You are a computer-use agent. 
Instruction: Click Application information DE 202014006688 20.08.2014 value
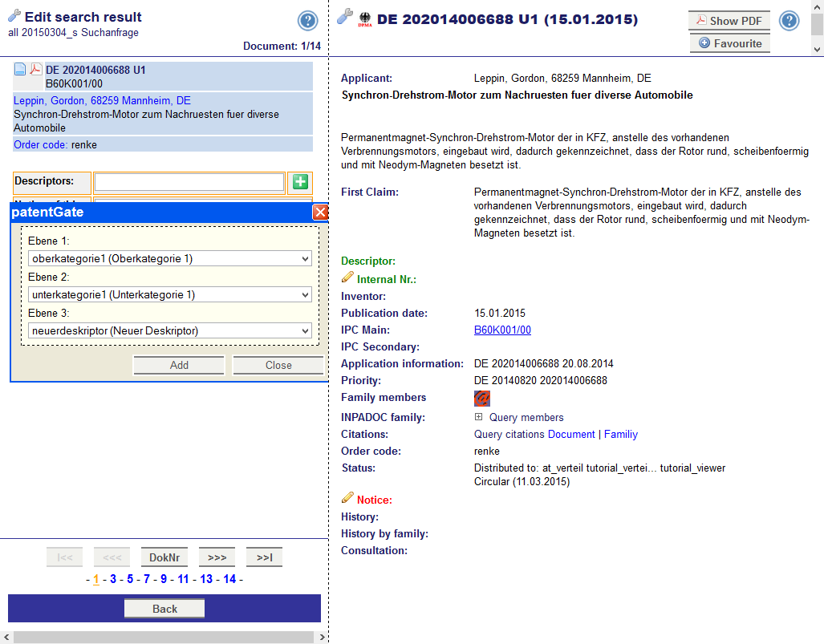point(543,363)
